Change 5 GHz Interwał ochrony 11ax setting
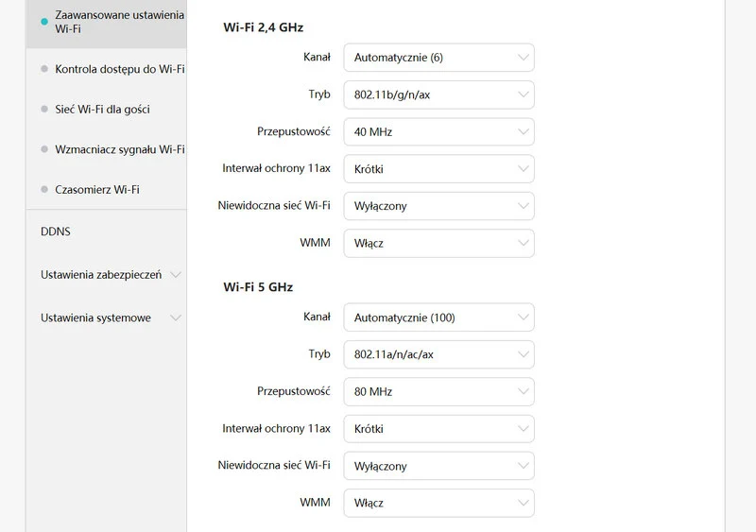The image size is (756, 532). [x=438, y=429]
